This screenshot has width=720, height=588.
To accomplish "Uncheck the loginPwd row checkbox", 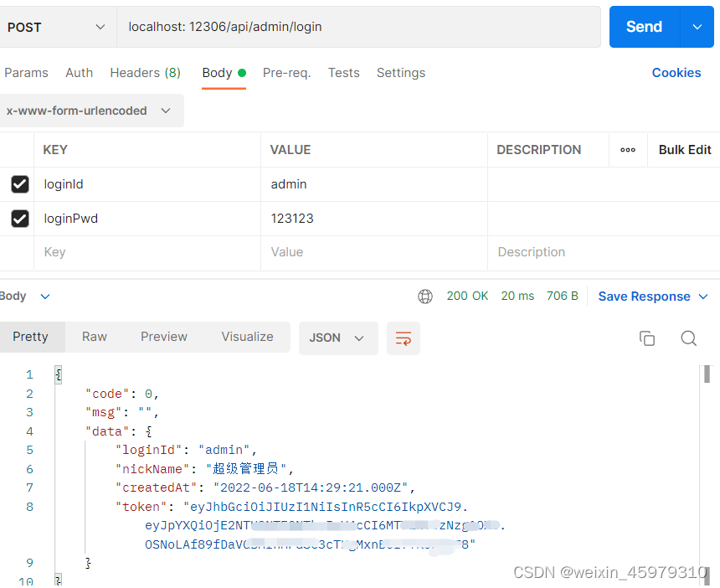I will 20,219.
